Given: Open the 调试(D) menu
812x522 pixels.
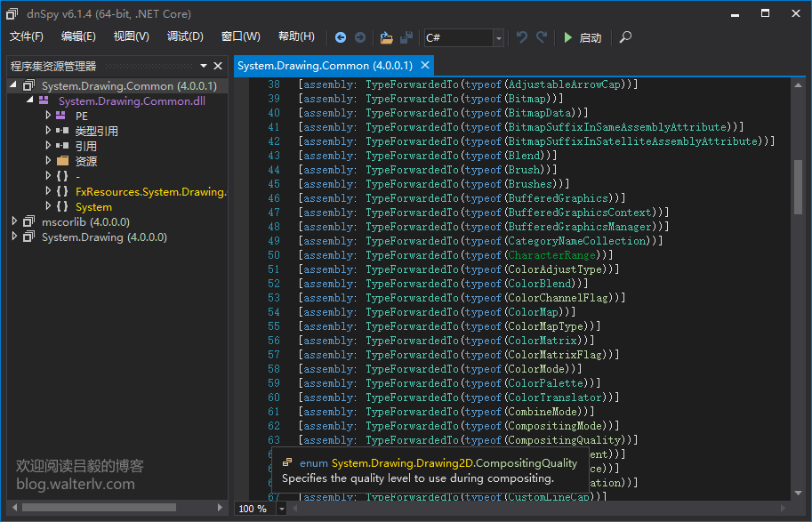Looking at the screenshot, I should click(185, 36).
